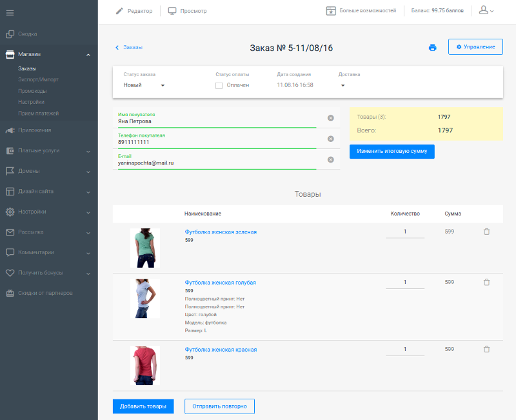Print the order with printer icon
516x420 pixels.
pos(432,48)
